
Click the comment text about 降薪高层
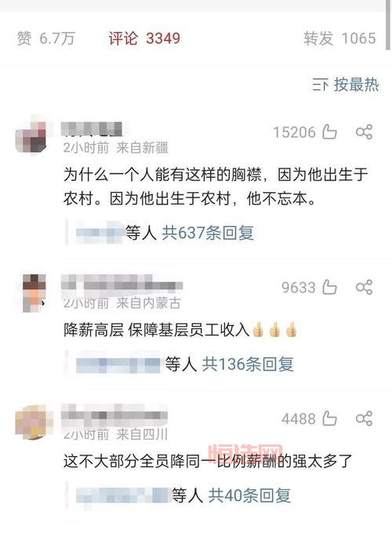(180, 330)
